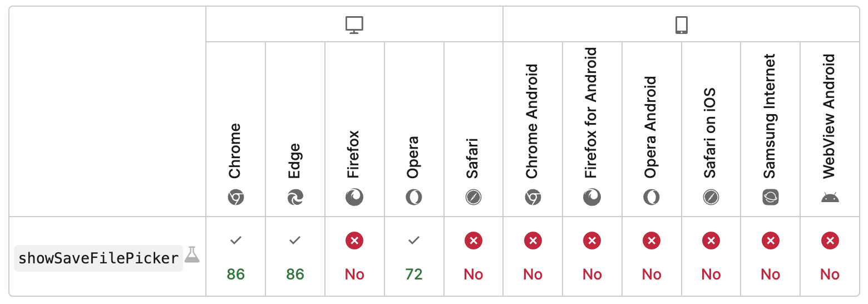
Task: Click the Chrome browser logo icon
Action: (236, 197)
